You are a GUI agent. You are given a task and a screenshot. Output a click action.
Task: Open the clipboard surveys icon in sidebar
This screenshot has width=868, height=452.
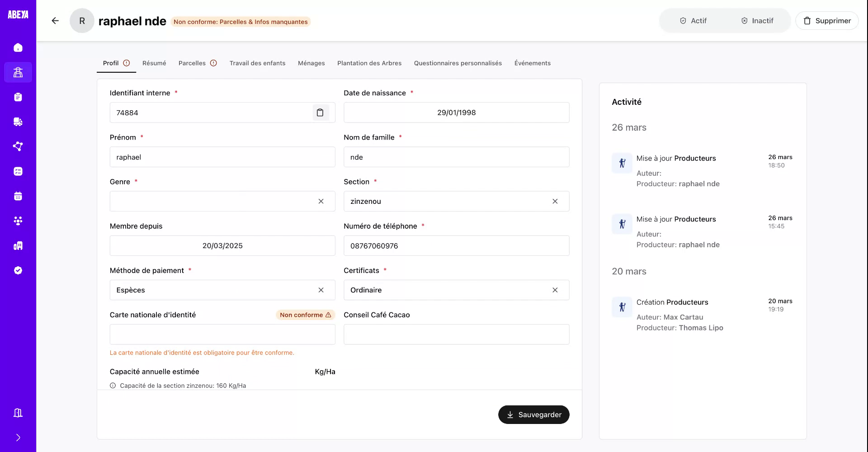(x=18, y=97)
